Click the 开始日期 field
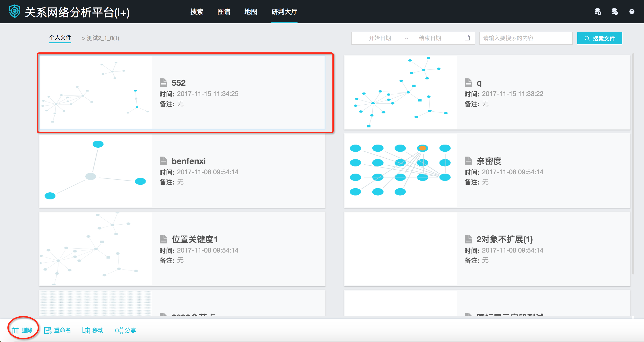Viewport: 644px width, 342px height. pos(380,38)
